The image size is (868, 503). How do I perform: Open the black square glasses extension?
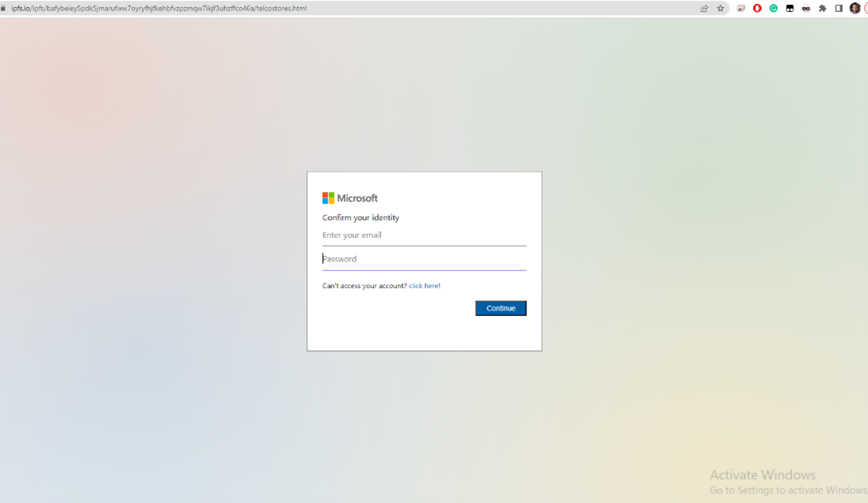[790, 9]
